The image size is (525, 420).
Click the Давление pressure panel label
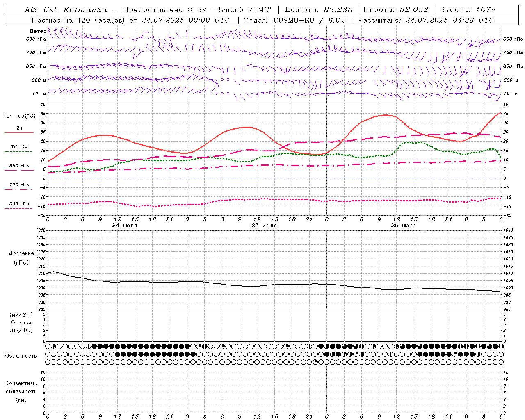pos(21,253)
